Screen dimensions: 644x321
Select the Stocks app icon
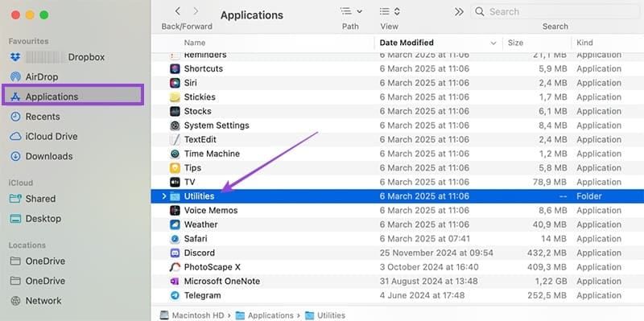175,111
